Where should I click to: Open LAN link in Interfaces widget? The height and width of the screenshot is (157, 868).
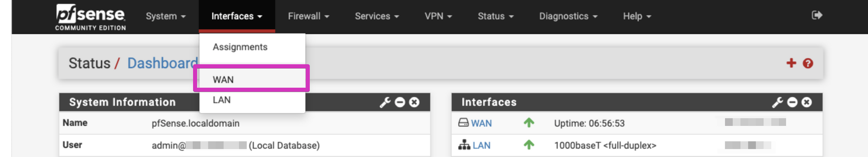point(481,145)
